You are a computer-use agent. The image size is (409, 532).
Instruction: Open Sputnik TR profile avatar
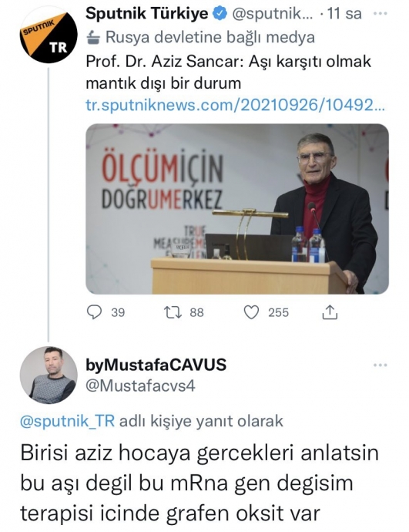(49, 34)
